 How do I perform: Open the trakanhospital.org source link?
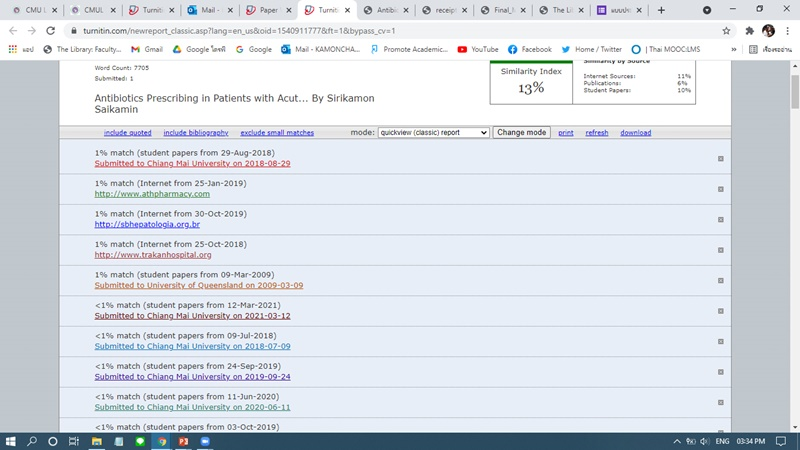pos(153,255)
